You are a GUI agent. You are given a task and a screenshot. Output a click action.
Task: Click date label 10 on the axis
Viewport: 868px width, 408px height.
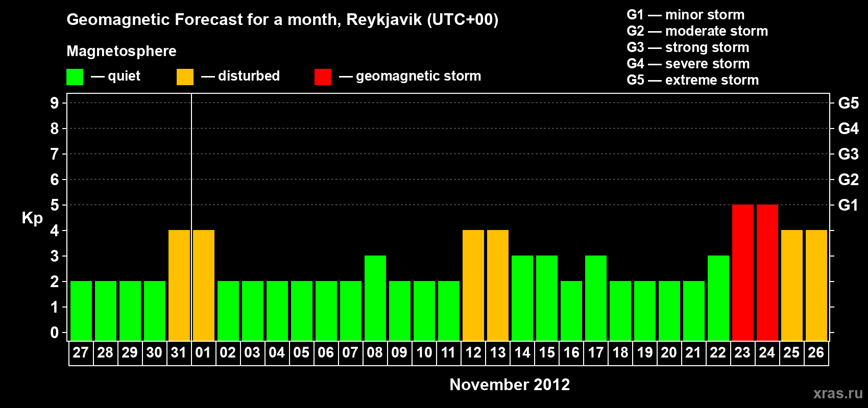424,353
